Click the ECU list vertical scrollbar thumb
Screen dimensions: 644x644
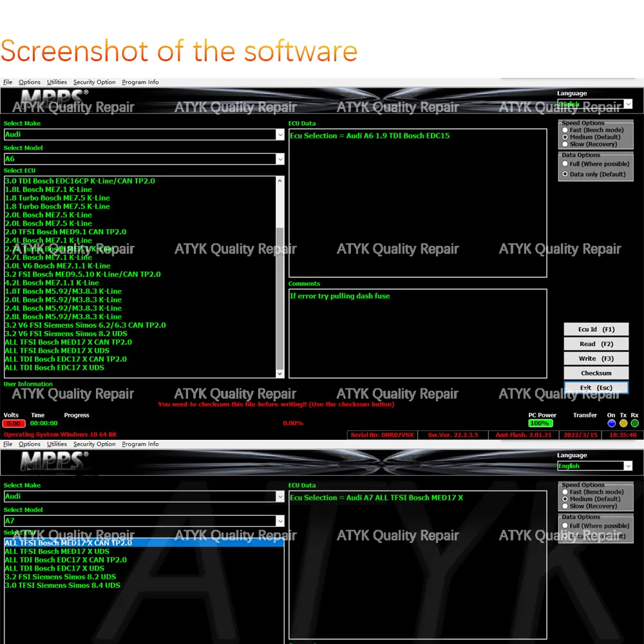coord(279,298)
